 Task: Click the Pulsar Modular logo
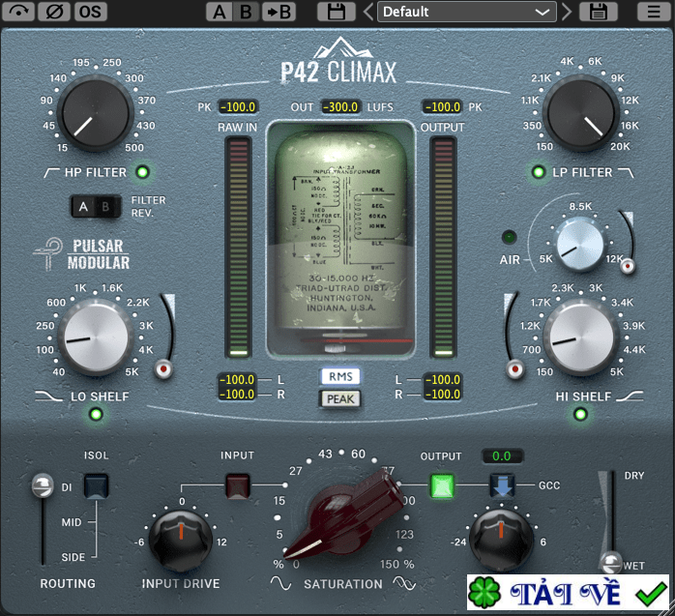[x=82, y=254]
